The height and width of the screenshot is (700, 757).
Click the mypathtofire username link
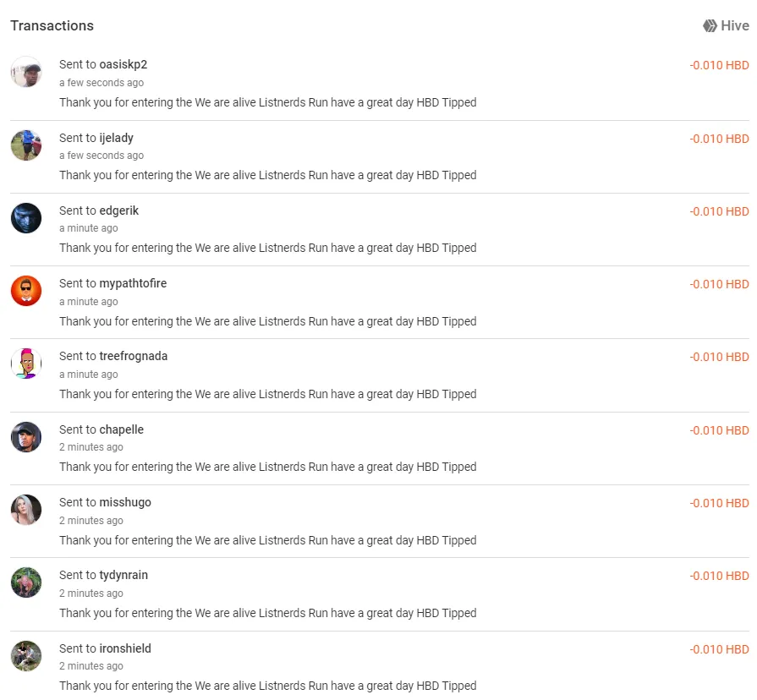[133, 284]
